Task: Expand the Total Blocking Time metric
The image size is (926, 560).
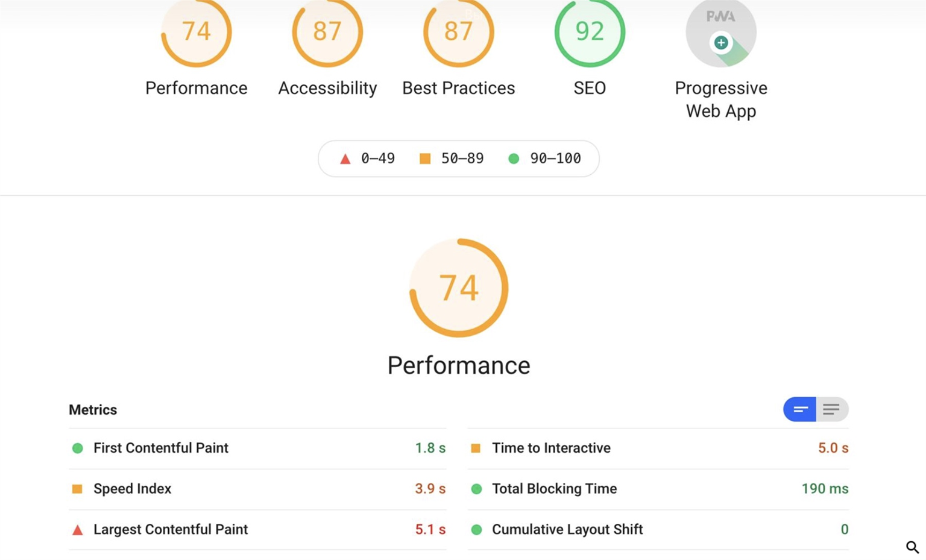Action: [x=554, y=489]
